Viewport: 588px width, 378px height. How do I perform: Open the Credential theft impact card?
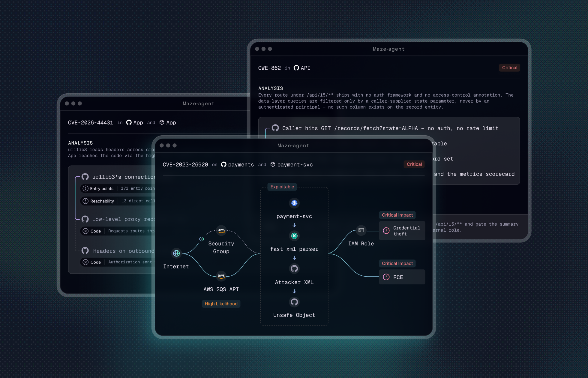pos(402,231)
